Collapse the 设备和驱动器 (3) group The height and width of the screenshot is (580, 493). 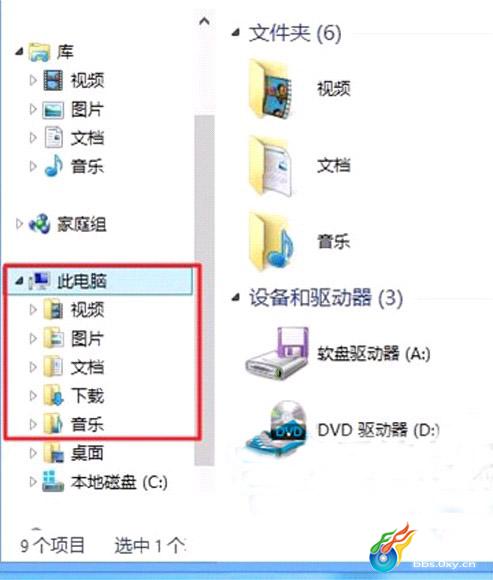(236, 297)
